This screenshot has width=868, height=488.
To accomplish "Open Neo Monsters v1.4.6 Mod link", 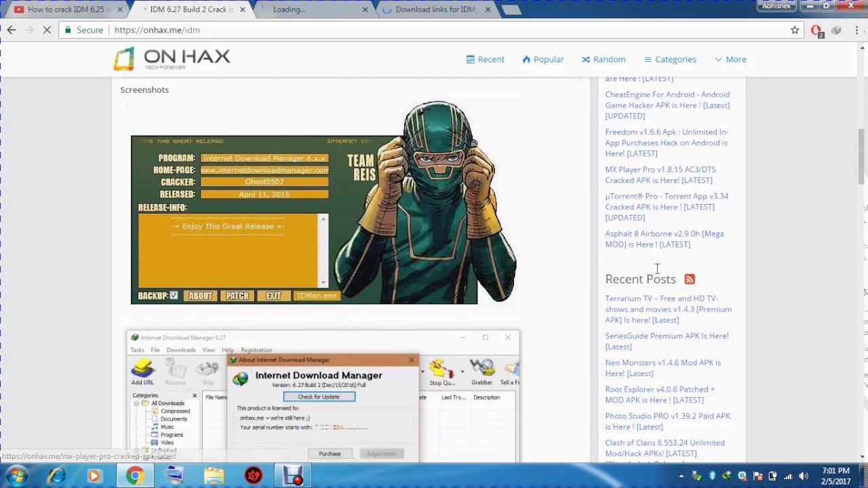I will (663, 367).
